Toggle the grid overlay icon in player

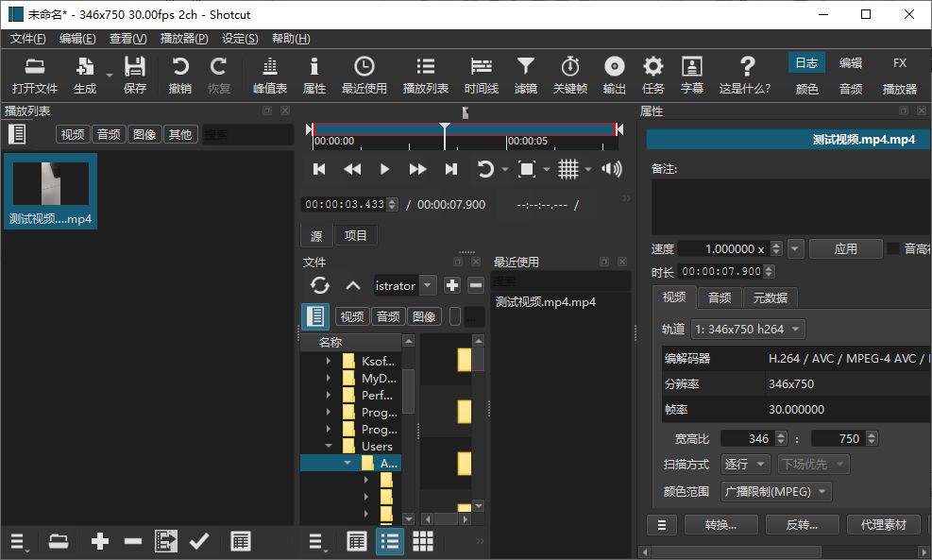[568, 169]
